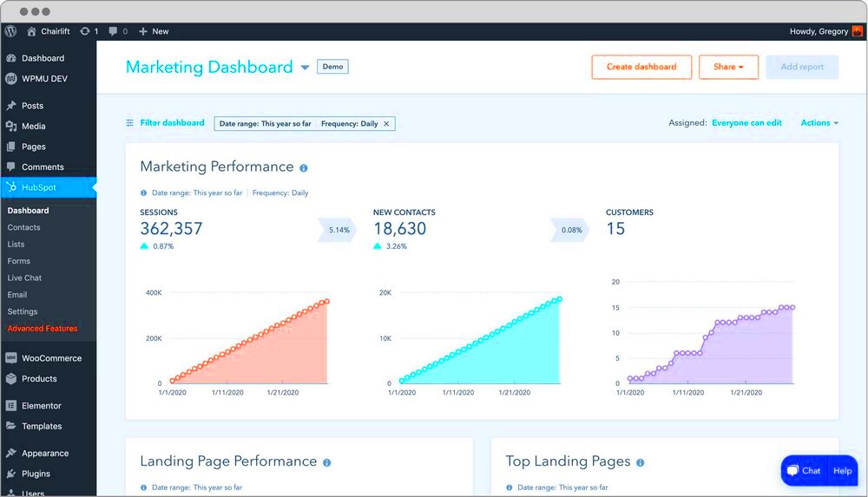The image size is (868, 497).
Task: Click the Date range: This year so far filter chip
Action: [x=265, y=124]
